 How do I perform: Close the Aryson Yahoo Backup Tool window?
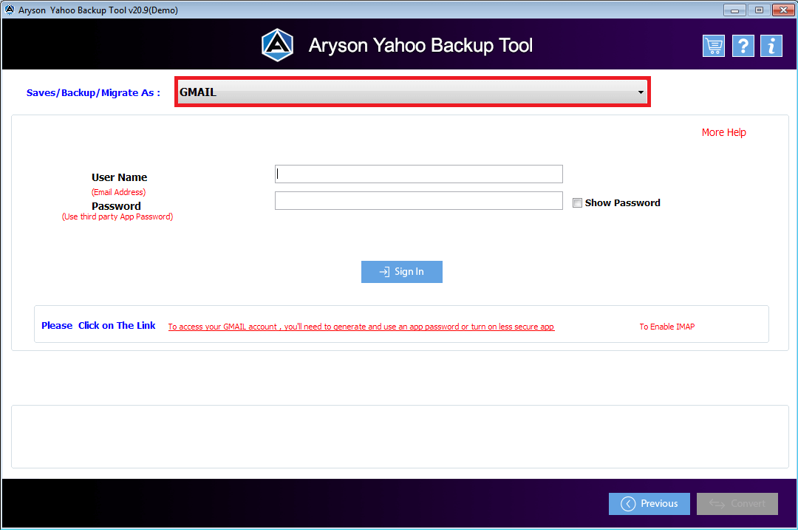783,10
